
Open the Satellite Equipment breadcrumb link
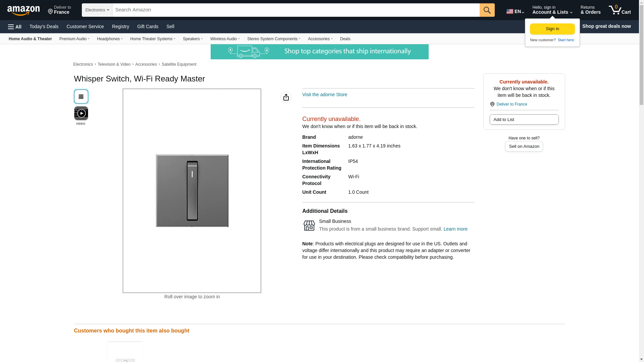(x=179, y=64)
